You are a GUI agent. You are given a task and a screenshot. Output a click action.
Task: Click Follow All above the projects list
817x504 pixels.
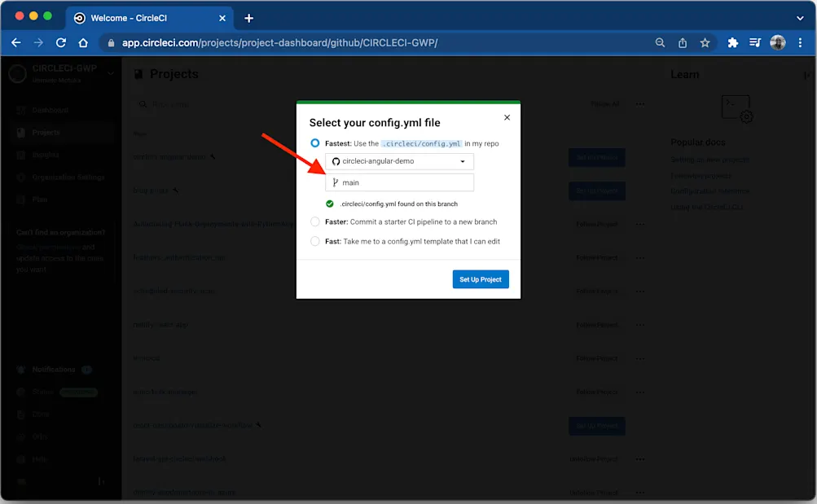pyautogui.click(x=604, y=104)
